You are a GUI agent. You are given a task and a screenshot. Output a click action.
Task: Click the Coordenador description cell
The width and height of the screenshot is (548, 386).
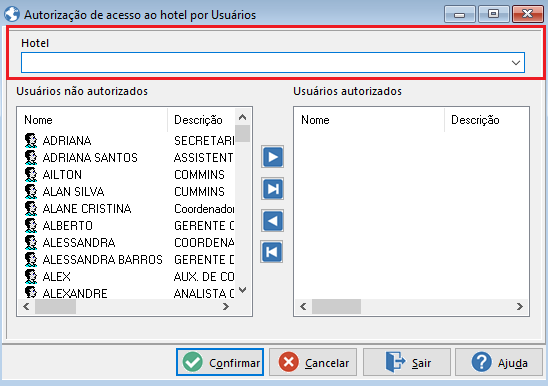(204, 209)
